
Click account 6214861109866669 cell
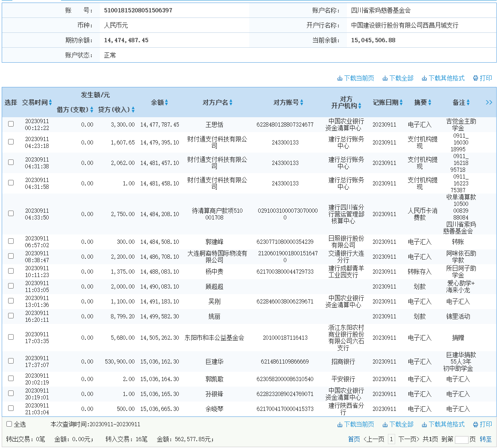pyautogui.click(x=285, y=361)
